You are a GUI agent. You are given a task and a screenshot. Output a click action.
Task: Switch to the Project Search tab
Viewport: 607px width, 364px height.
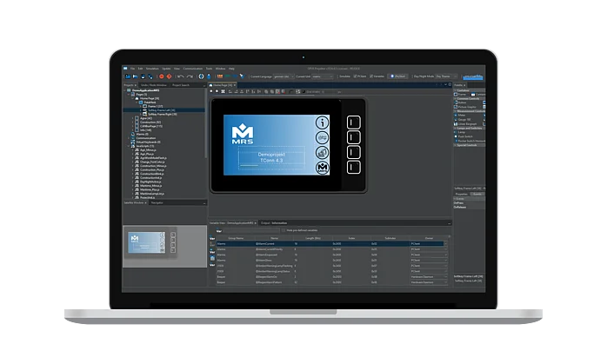(181, 85)
